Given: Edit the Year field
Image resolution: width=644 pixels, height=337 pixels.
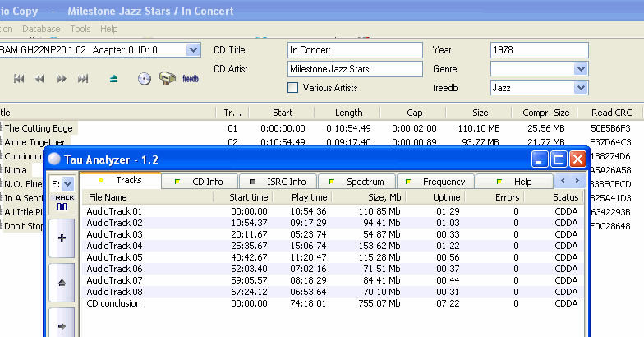Looking at the screenshot, I should pyautogui.click(x=539, y=50).
